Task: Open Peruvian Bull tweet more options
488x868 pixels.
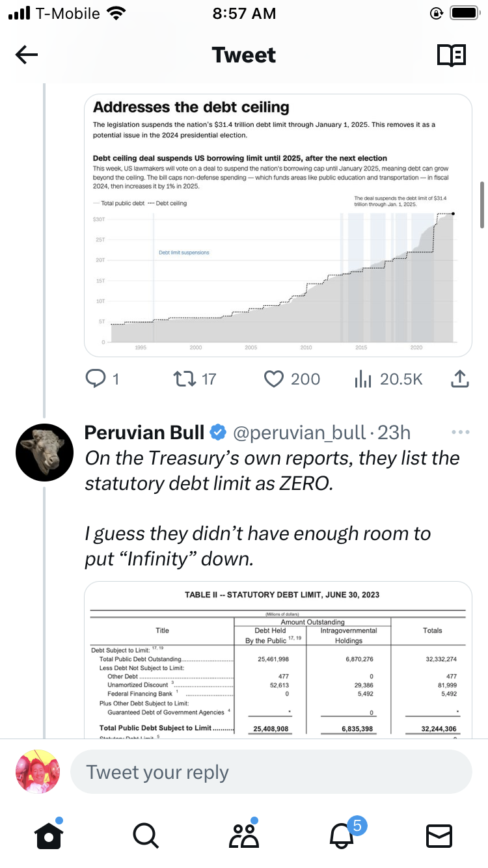Action: 460,432
